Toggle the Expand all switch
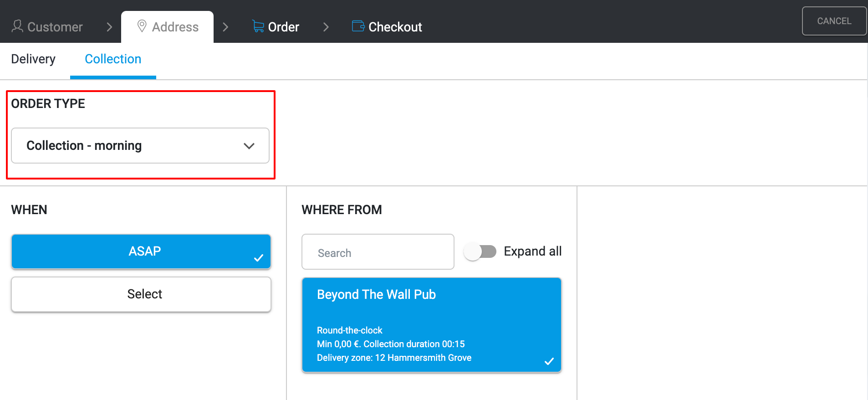868x400 pixels. click(x=480, y=251)
